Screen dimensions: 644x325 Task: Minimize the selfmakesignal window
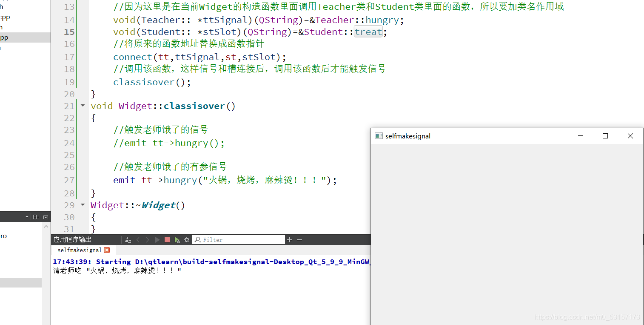(x=581, y=136)
